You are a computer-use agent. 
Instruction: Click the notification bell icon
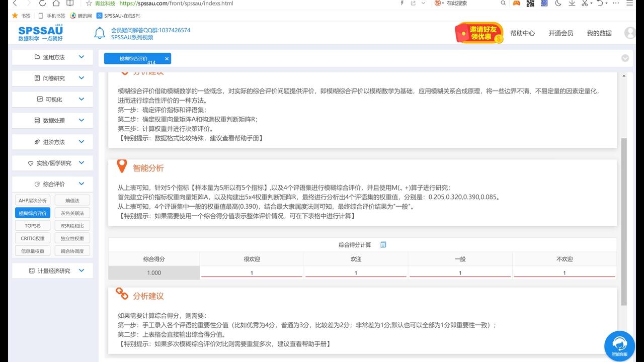click(x=99, y=33)
